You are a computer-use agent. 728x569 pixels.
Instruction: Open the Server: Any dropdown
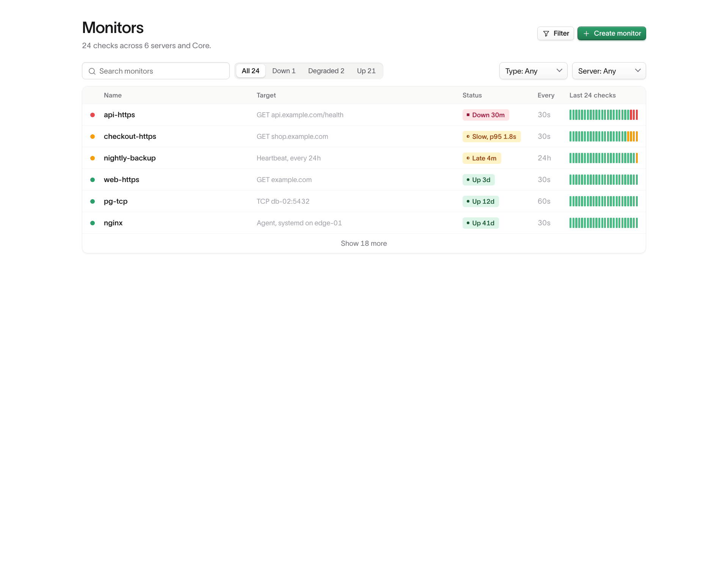click(609, 71)
